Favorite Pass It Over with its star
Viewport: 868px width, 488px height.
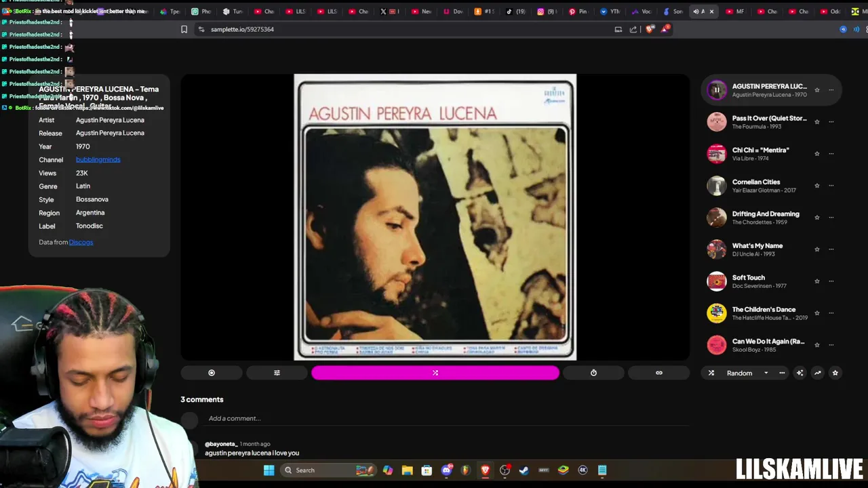coord(816,122)
